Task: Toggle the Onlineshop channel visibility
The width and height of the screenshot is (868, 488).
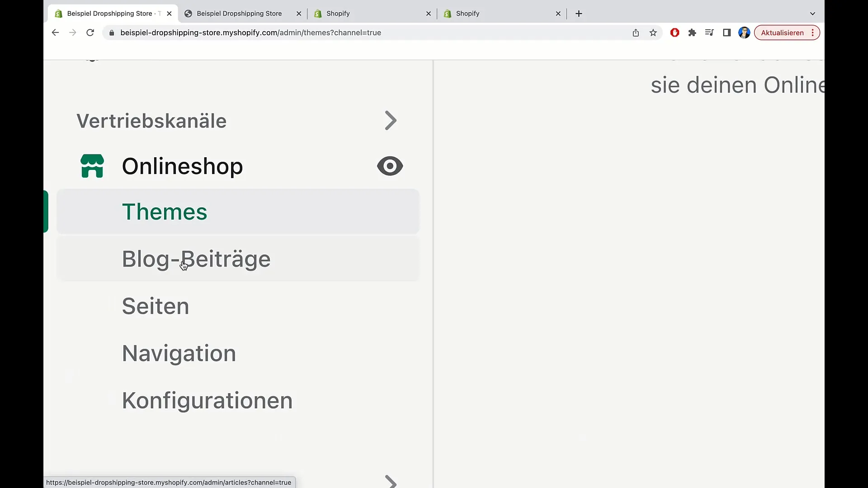Action: pos(390,166)
